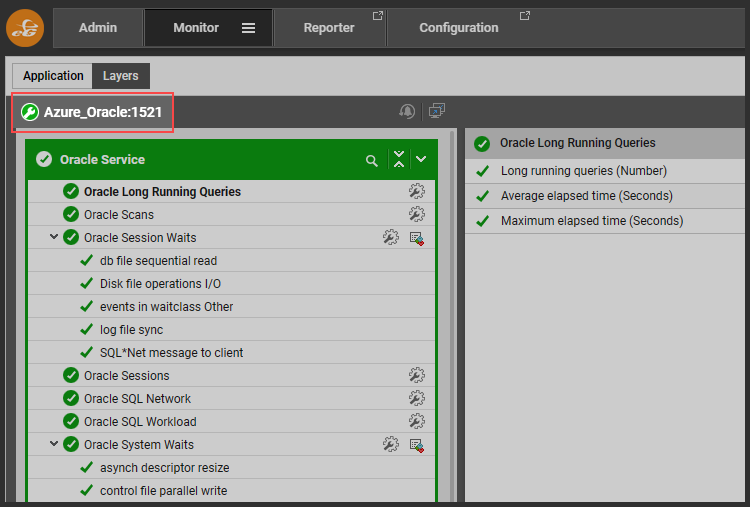Click the alarm bell icon in header

click(407, 111)
